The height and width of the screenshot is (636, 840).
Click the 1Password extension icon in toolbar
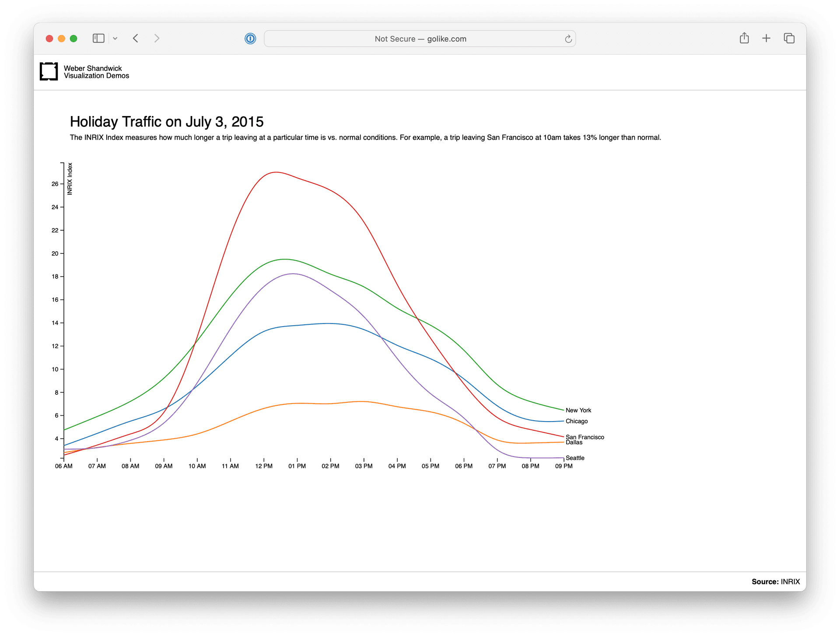click(250, 39)
